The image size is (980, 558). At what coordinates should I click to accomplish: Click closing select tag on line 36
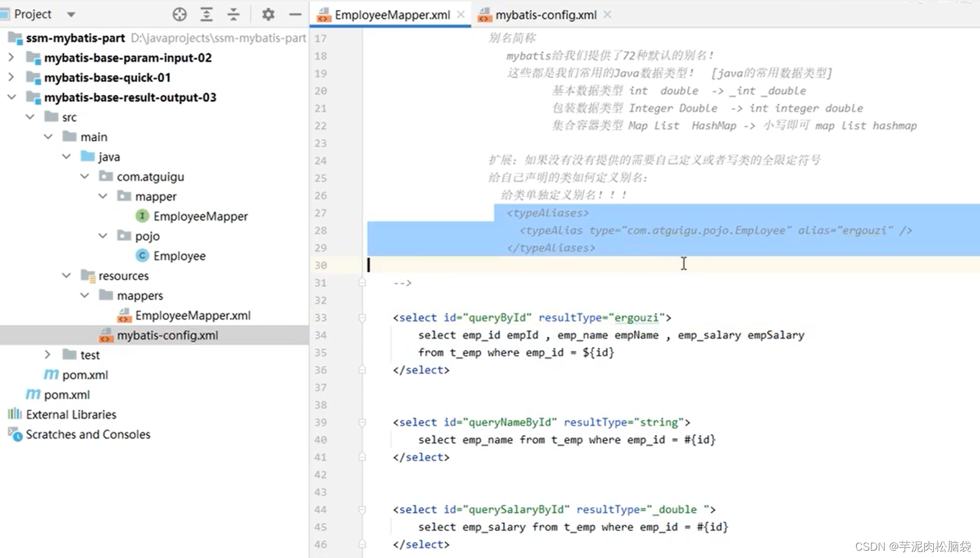click(x=421, y=370)
